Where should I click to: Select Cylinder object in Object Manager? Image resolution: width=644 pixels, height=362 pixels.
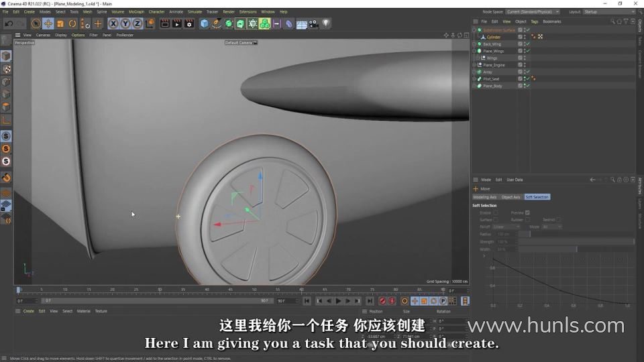pyautogui.click(x=494, y=37)
